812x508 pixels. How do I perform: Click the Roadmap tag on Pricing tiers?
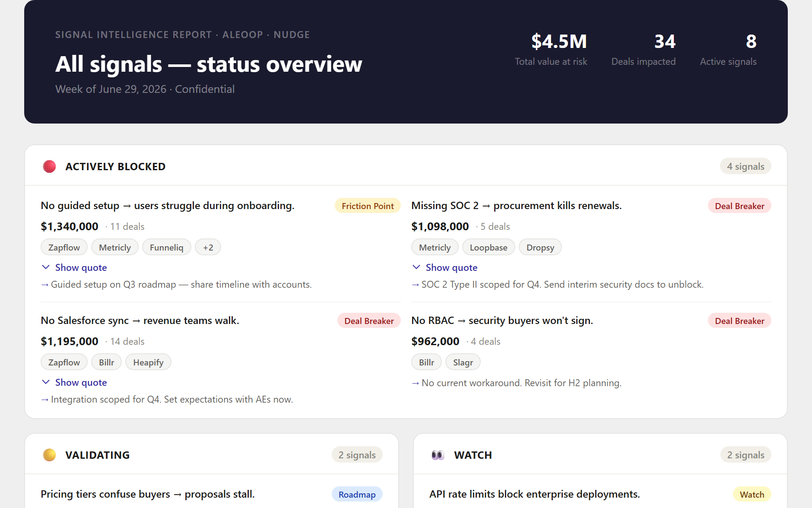357,495
